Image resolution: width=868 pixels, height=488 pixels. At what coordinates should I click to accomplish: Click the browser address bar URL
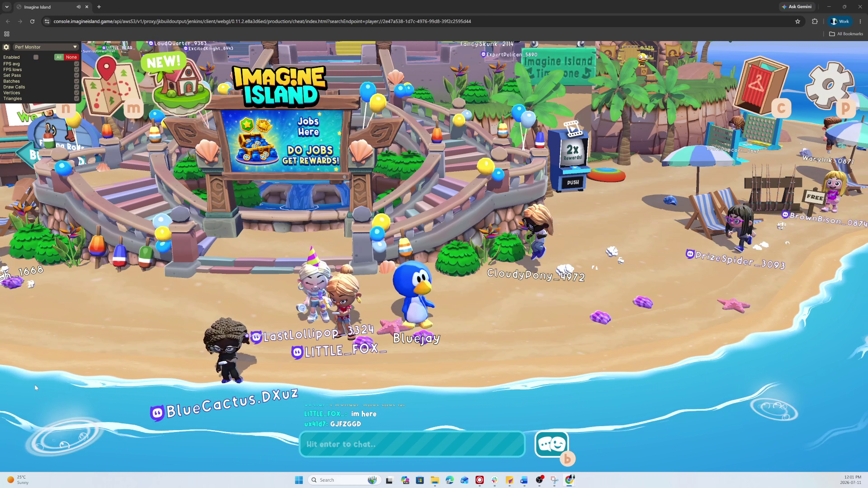coord(262,21)
